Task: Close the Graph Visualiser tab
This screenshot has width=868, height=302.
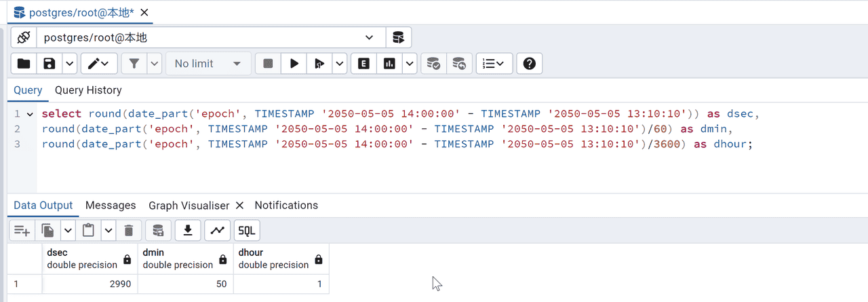Action: point(240,206)
